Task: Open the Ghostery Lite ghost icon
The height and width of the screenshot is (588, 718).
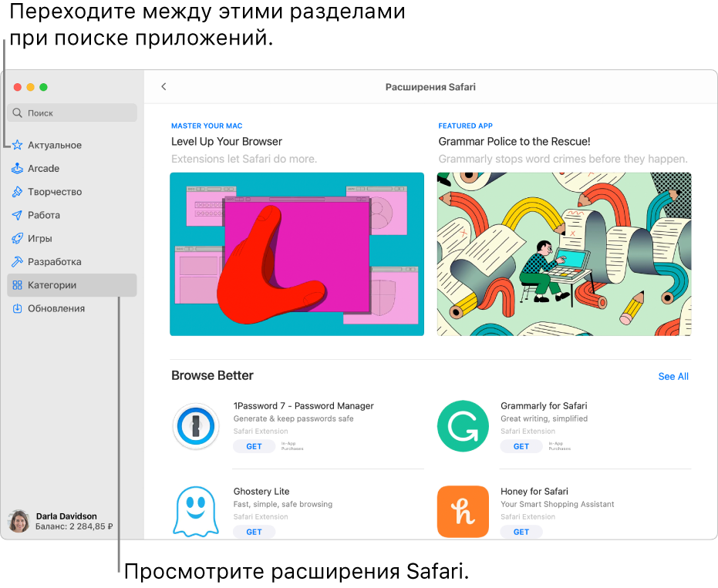Action: [196, 512]
